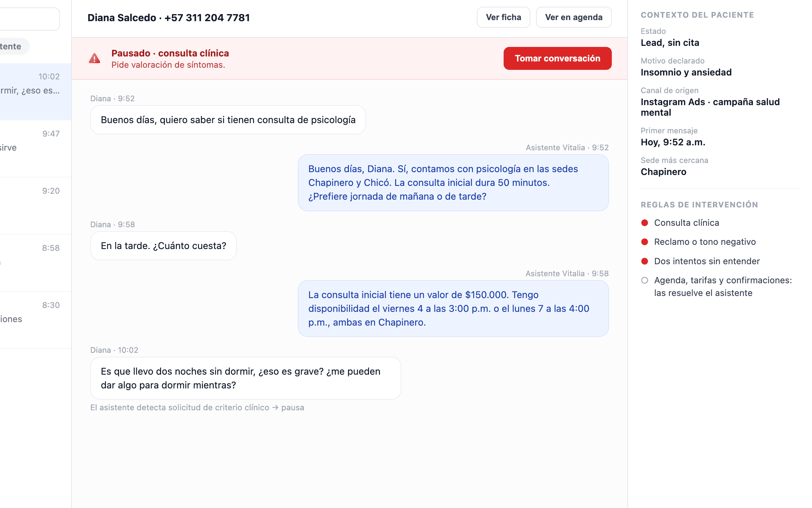Click the 'Reclamo o tono negativo' rule label
812x508 pixels.
click(705, 242)
